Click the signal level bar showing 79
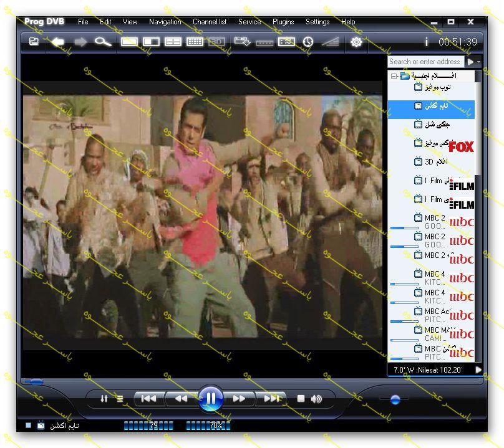This screenshot has width=504, height=448. [148, 426]
